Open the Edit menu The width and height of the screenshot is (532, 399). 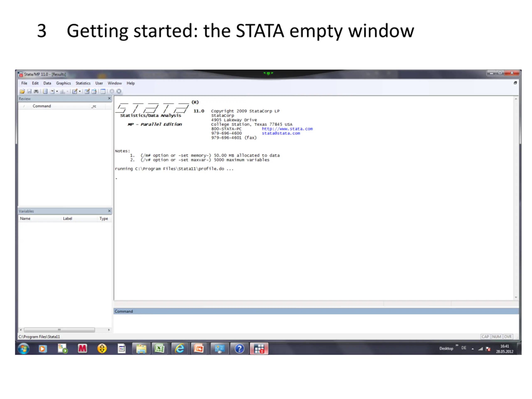point(35,83)
